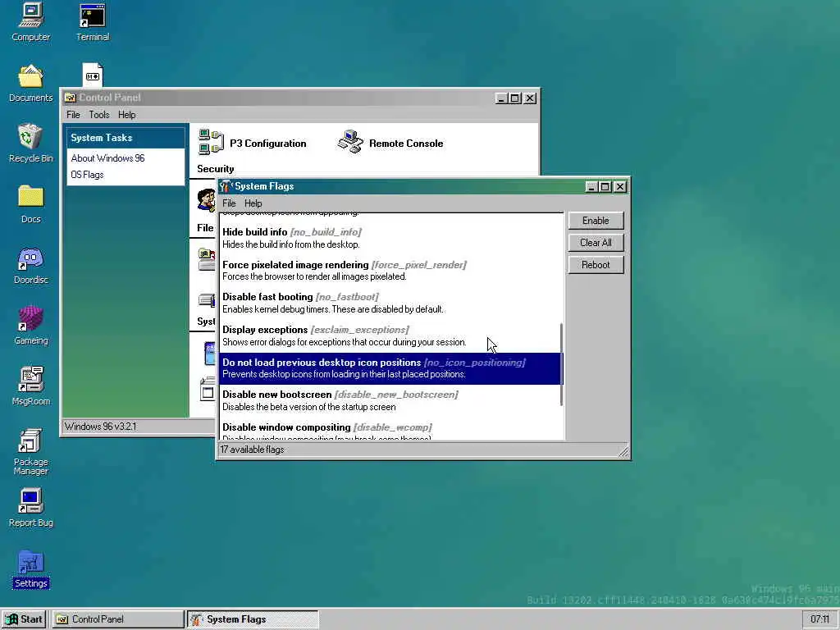Select the Settings desktop icon
This screenshot has height=630, width=840.
tap(30, 569)
